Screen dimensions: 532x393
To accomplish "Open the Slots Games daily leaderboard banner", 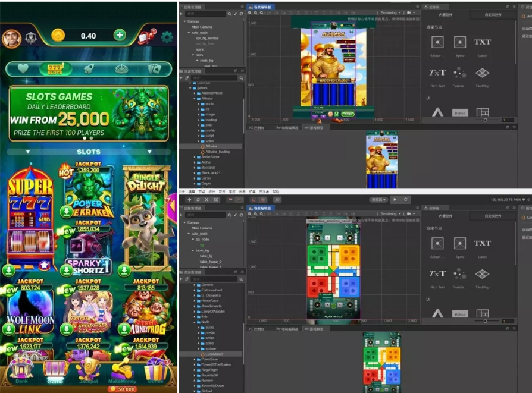I will coord(89,113).
